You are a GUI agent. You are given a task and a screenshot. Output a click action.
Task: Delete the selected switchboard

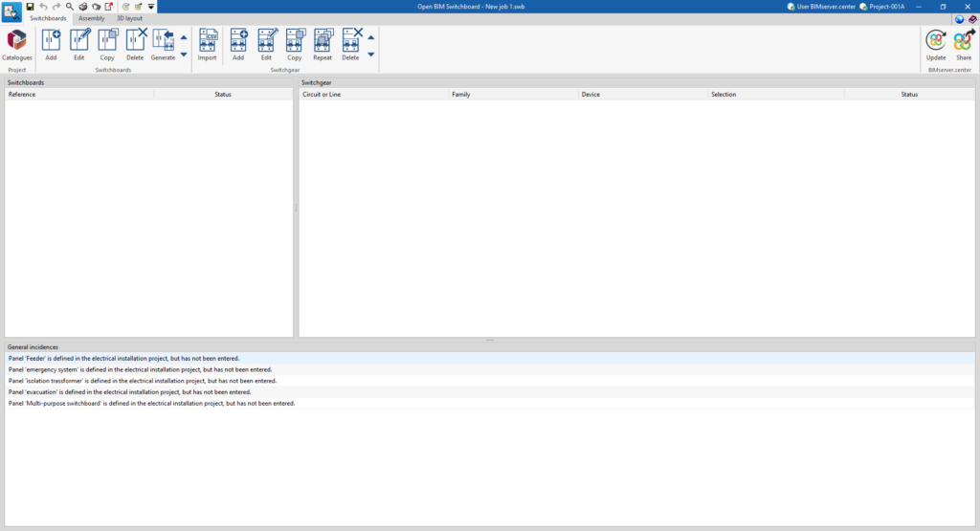135,45
